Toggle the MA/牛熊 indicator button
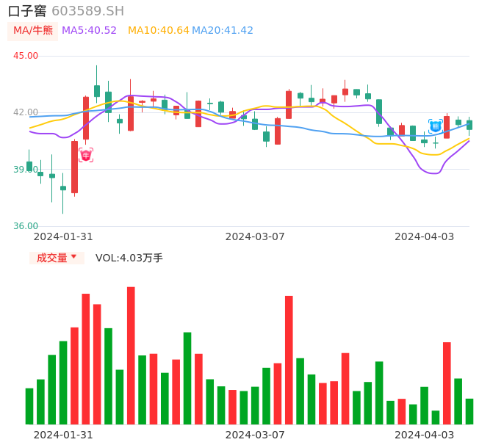The width and height of the screenshot is (504, 445). coord(33,30)
